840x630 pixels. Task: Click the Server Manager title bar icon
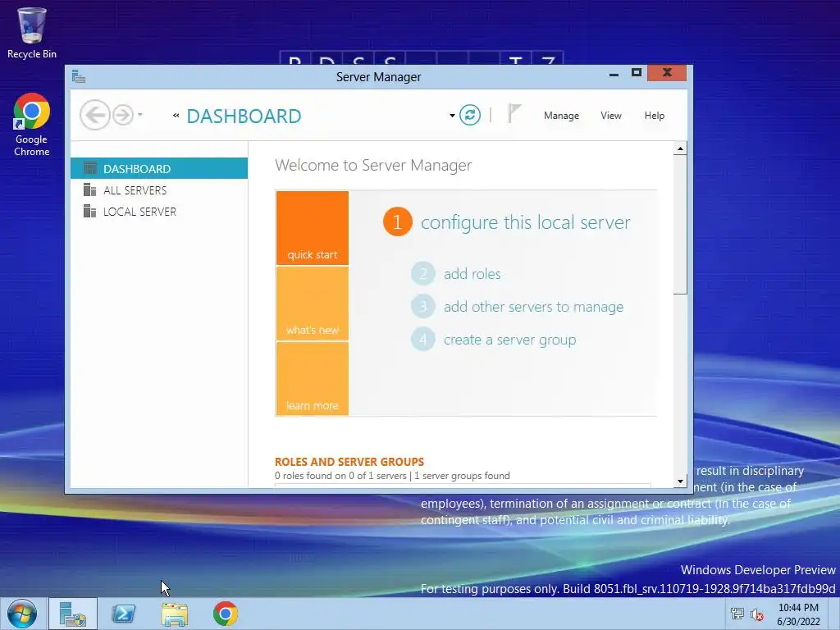[x=79, y=76]
